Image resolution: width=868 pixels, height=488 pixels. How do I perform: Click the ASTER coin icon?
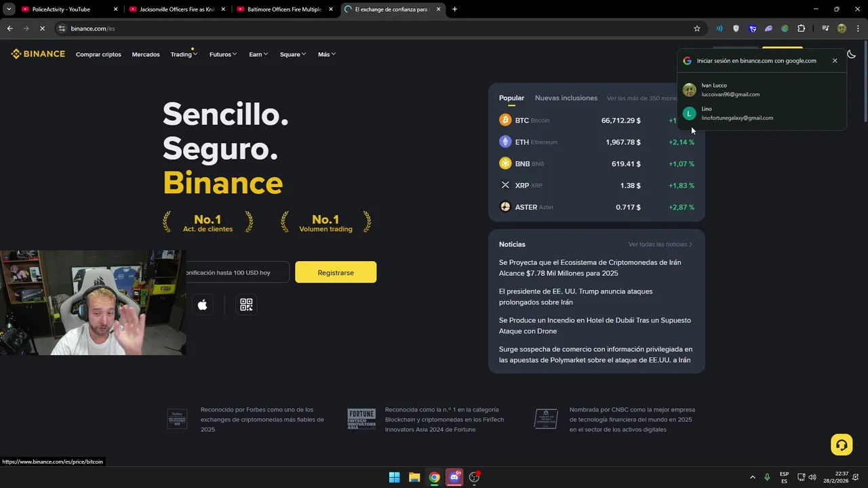coord(505,207)
